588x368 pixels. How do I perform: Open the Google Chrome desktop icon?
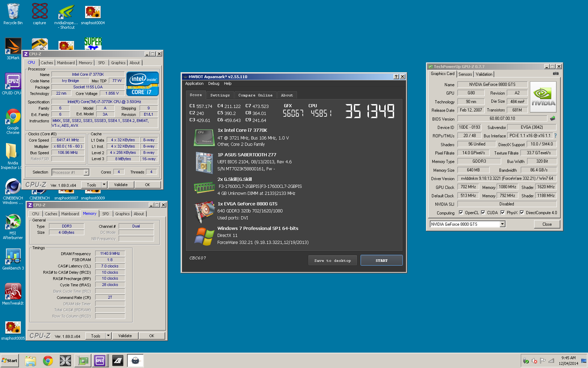(13, 121)
